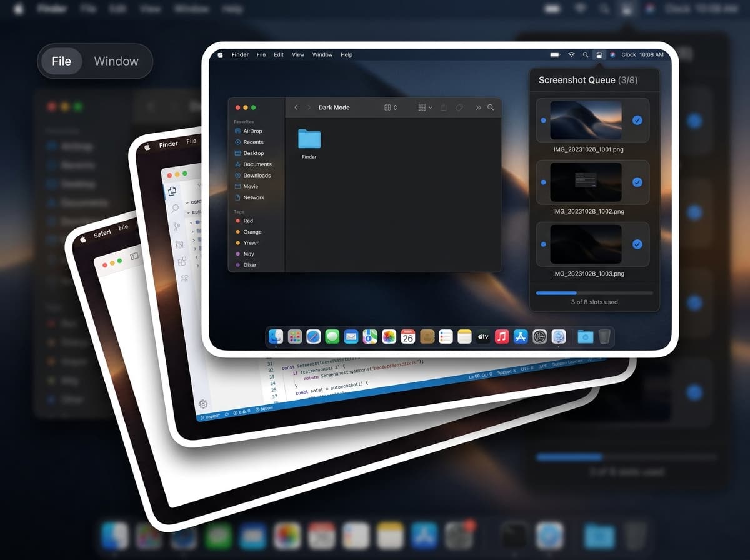Viewport: 750px width, 560px height.
Task: Open the Edit menu in the menu bar
Action: pos(279,55)
